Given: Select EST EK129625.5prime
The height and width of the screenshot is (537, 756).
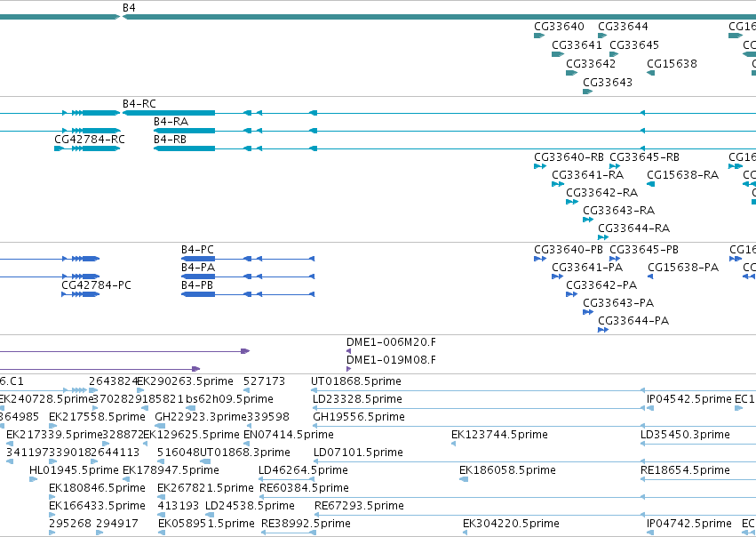Looking at the screenshot, I should point(191,435).
